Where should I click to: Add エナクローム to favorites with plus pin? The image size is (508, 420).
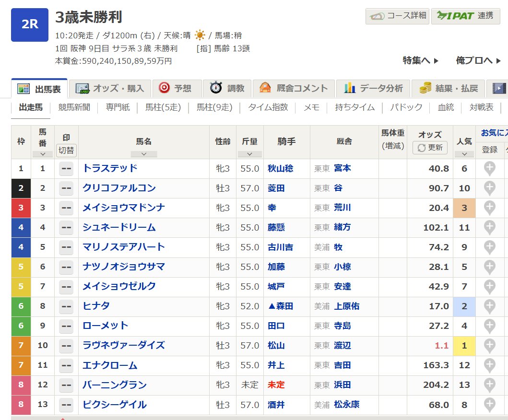pyautogui.click(x=489, y=365)
